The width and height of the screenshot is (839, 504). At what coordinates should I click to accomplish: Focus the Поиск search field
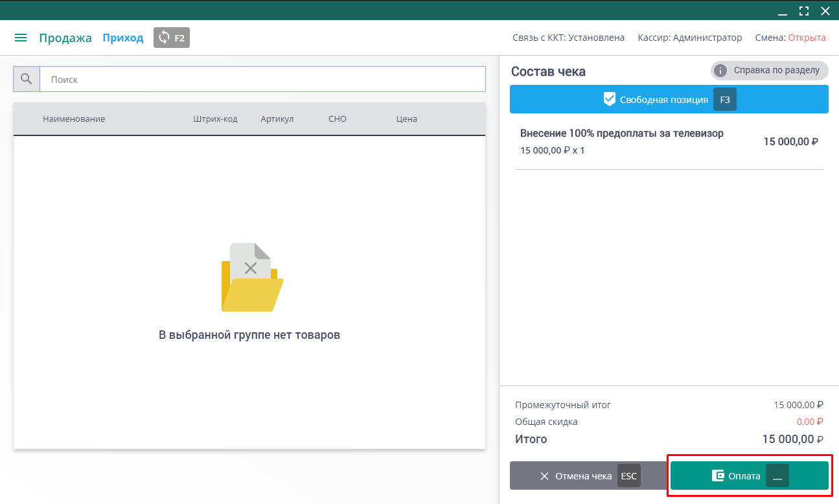pos(263,79)
